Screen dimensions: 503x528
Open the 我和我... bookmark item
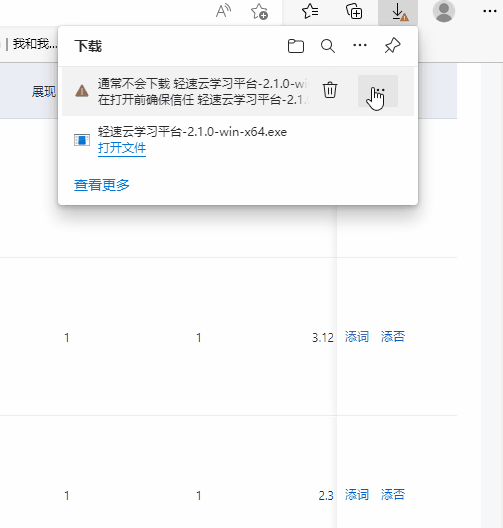pos(35,44)
